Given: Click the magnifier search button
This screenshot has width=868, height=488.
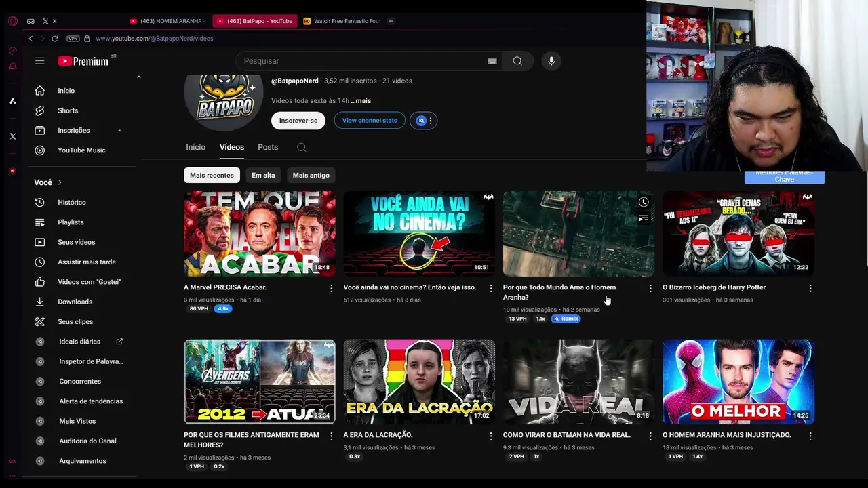Looking at the screenshot, I should click(517, 61).
